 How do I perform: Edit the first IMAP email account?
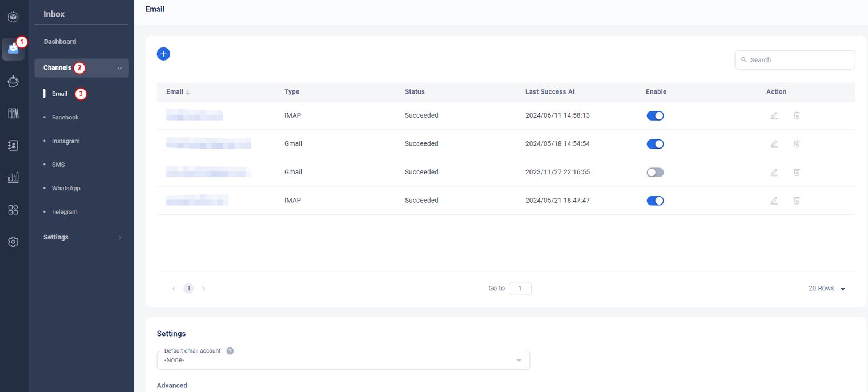(x=774, y=115)
